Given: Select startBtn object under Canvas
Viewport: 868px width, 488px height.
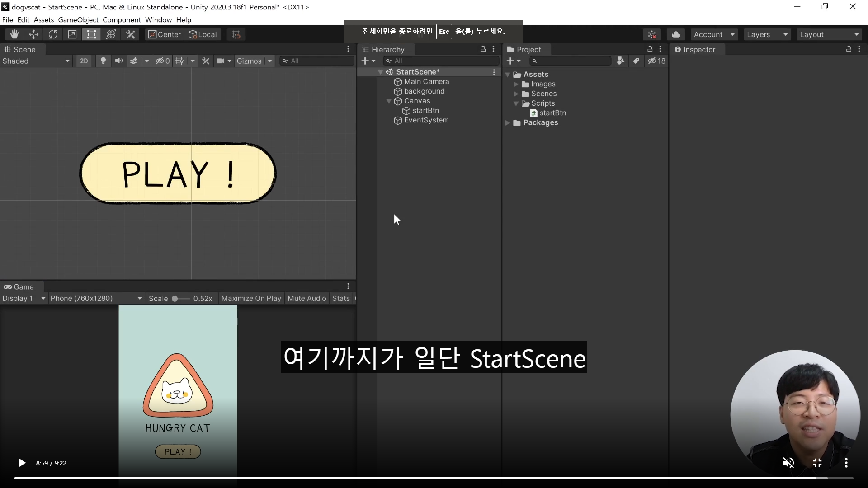Looking at the screenshot, I should pyautogui.click(x=425, y=111).
